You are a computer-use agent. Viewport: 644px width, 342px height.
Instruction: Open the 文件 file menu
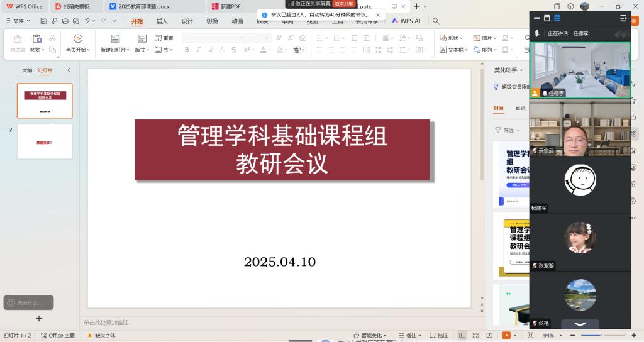(18, 21)
